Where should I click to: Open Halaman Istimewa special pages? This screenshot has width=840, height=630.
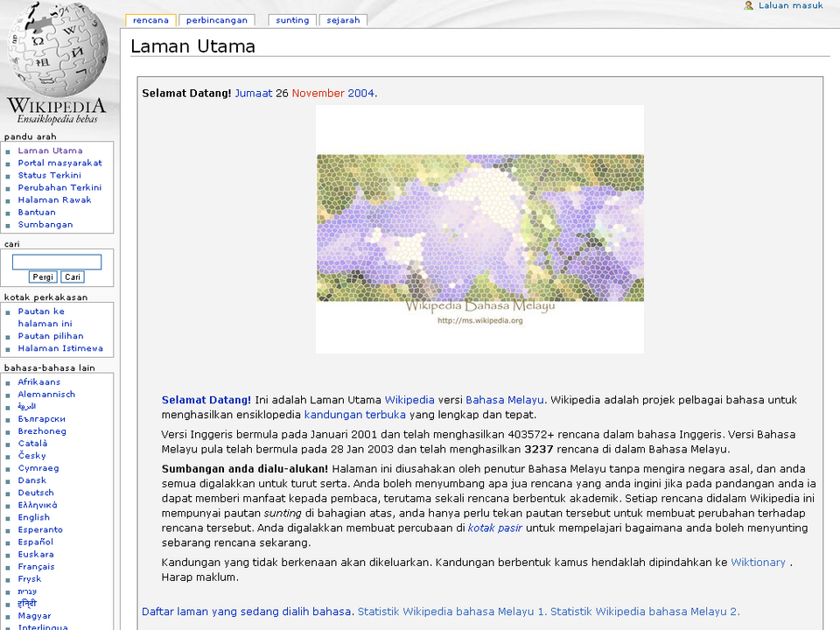point(60,348)
